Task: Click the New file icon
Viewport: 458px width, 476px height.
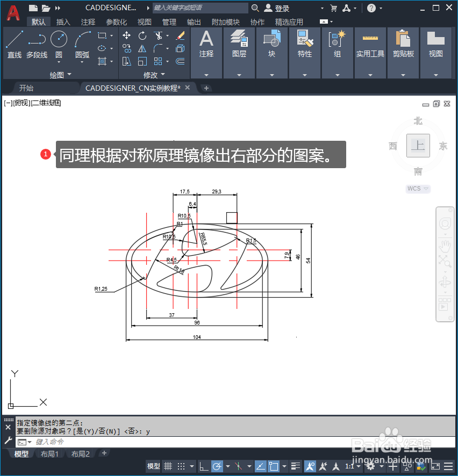Action: pyautogui.click(x=33, y=8)
